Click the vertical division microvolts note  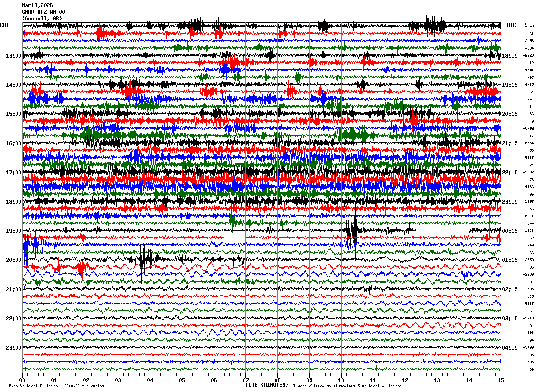click(x=56, y=386)
